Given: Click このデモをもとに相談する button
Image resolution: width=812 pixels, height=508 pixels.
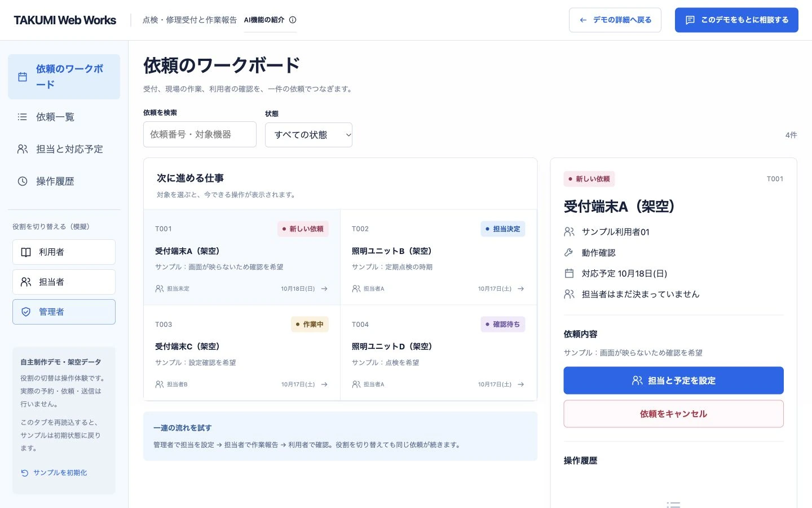Looking at the screenshot, I should 736,20.
